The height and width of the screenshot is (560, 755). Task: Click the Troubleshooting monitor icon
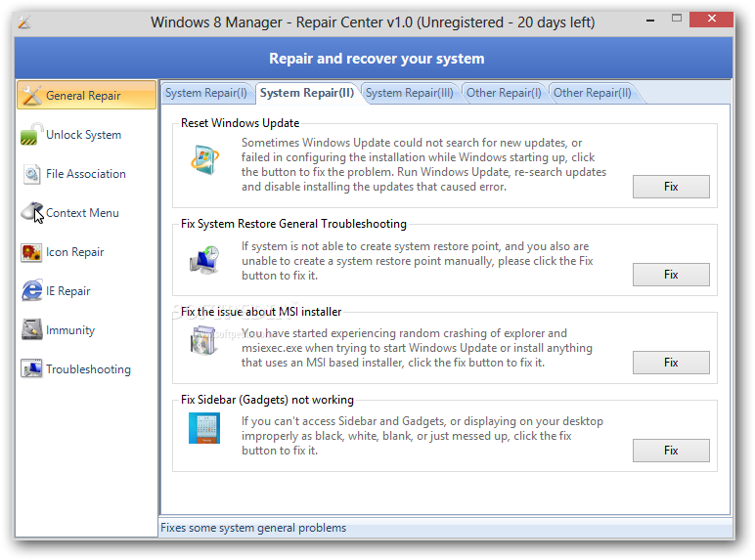[x=31, y=369]
